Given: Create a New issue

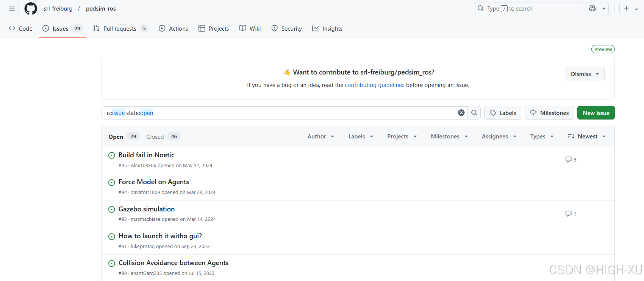Looking at the screenshot, I should (x=596, y=113).
